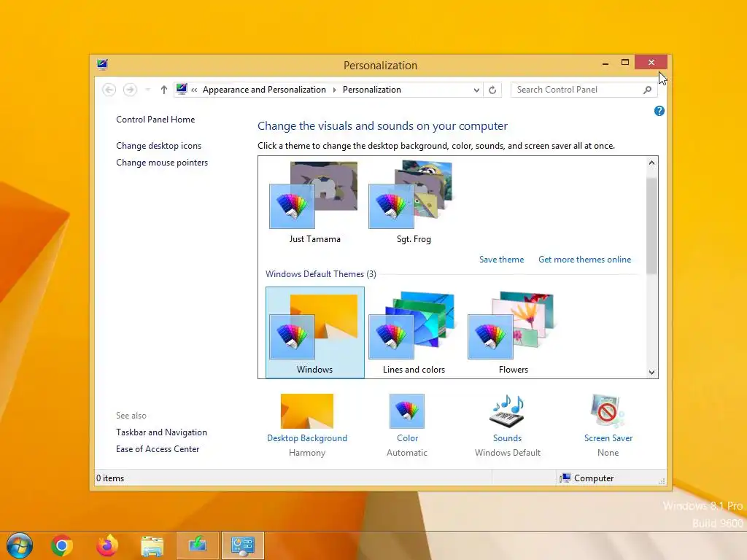Click the Computer status bar icon
Viewport: 747px width, 560px height.
(x=565, y=478)
